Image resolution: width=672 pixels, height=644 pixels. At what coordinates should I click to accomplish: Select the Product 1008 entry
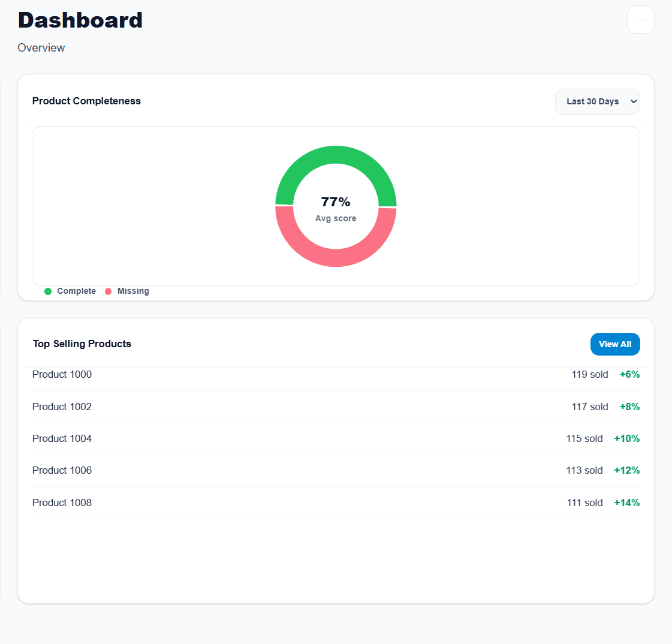tap(62, 502)
